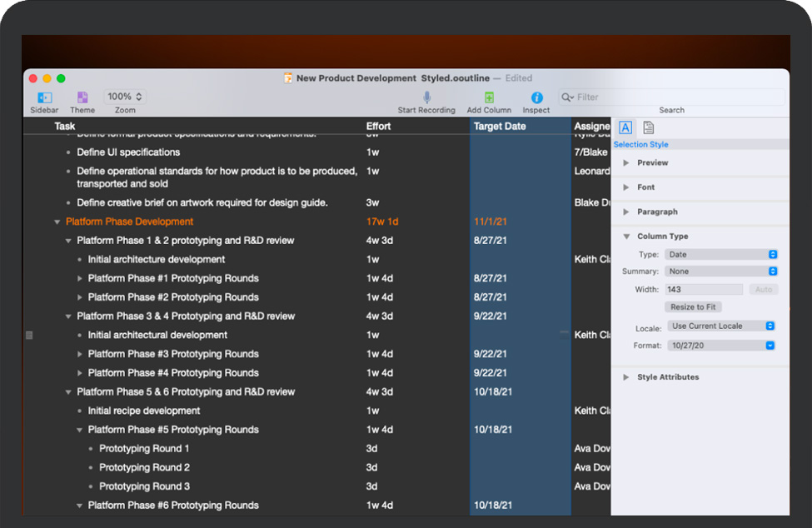
Task: Open the date Format dropdown
Action: click(x=721, y=346)
